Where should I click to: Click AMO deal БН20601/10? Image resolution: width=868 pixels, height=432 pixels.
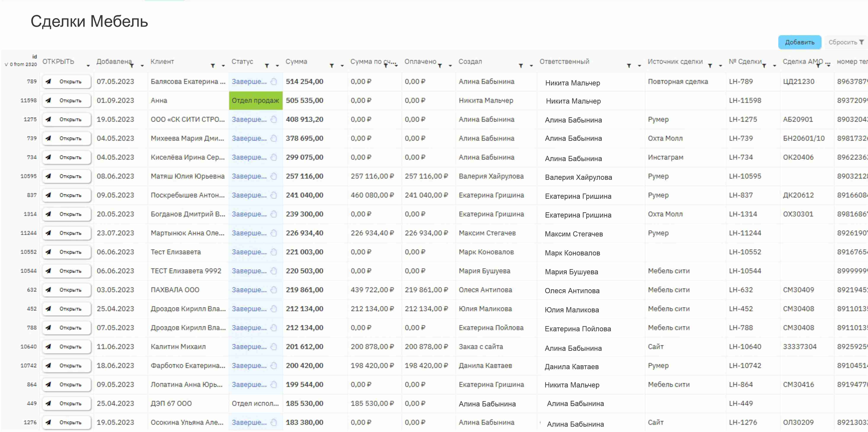[x=804, y=138]
